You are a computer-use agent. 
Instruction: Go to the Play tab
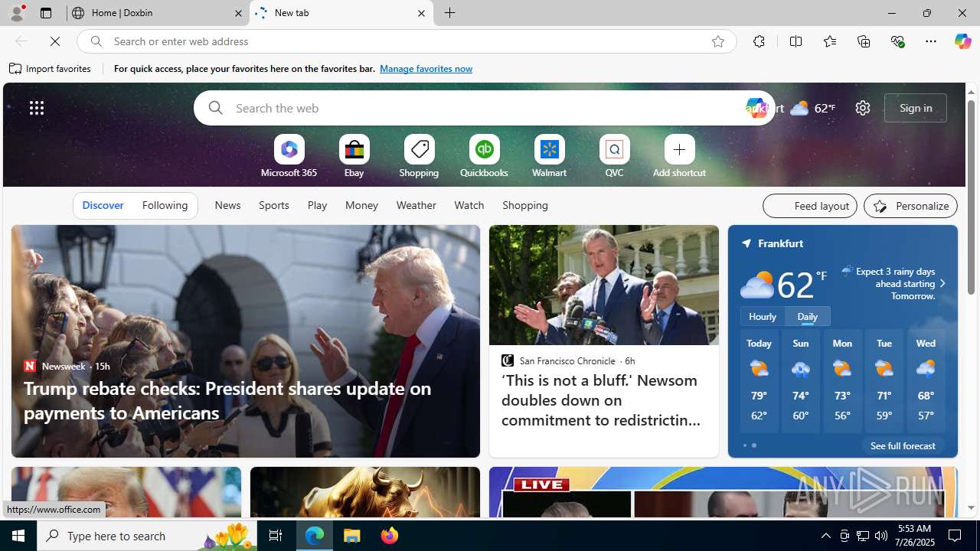click(x=317, y=205)
